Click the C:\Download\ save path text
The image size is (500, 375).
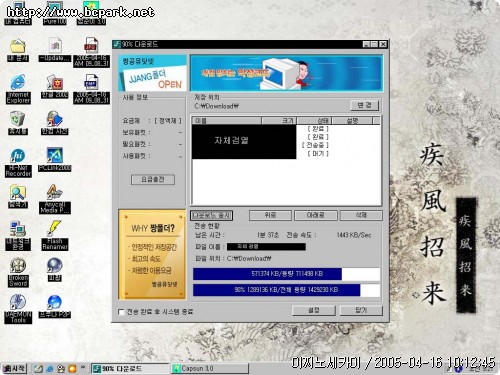pyautogui.click(x=217, y=106)
